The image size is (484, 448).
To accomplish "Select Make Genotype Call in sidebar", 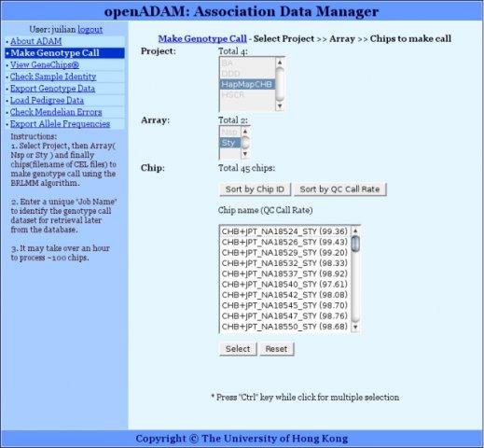I will click(64, 53).
